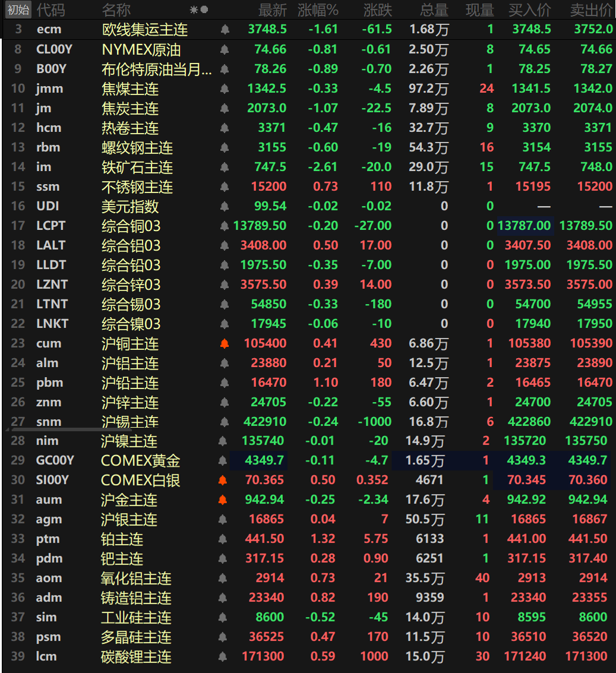The height and width of the screenshot is (673, 616).
Task: Sort by 名称 column header
Action: coord(116,10)
